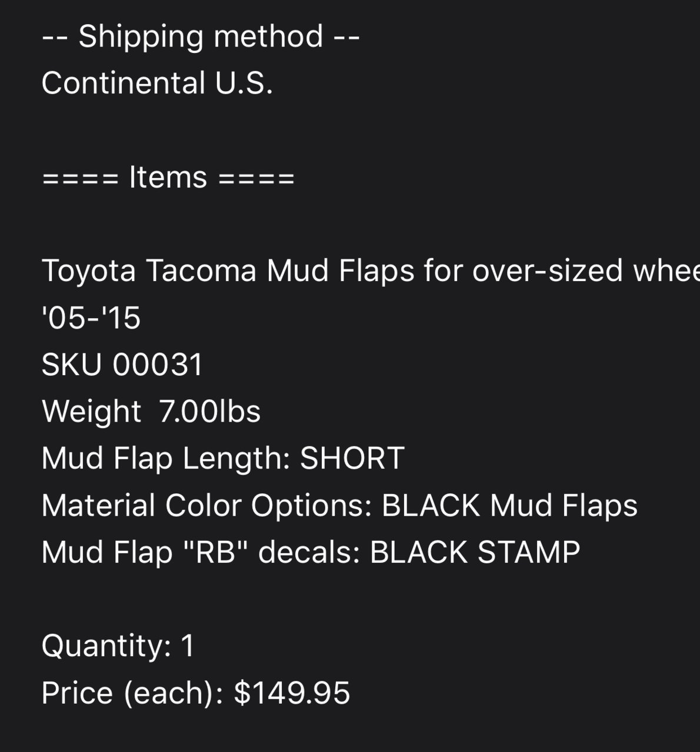Click the Items section header

point(168,177)
